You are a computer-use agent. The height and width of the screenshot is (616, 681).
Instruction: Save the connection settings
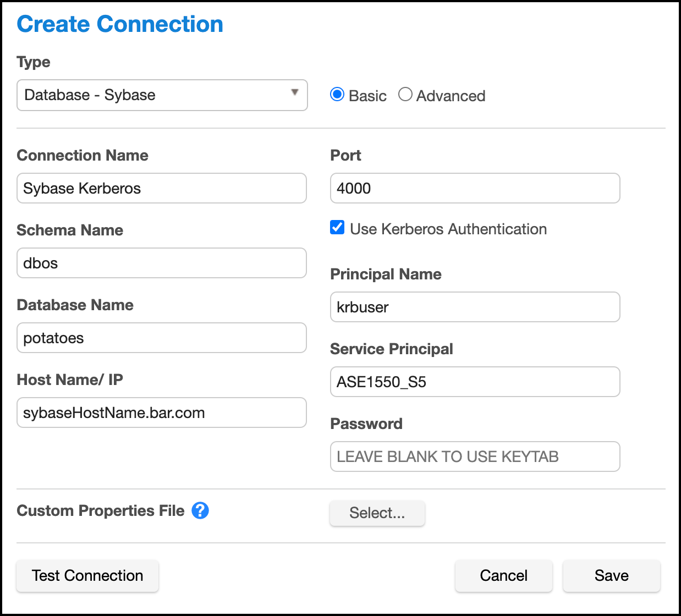pyautogui.click(x=611, y=575)
